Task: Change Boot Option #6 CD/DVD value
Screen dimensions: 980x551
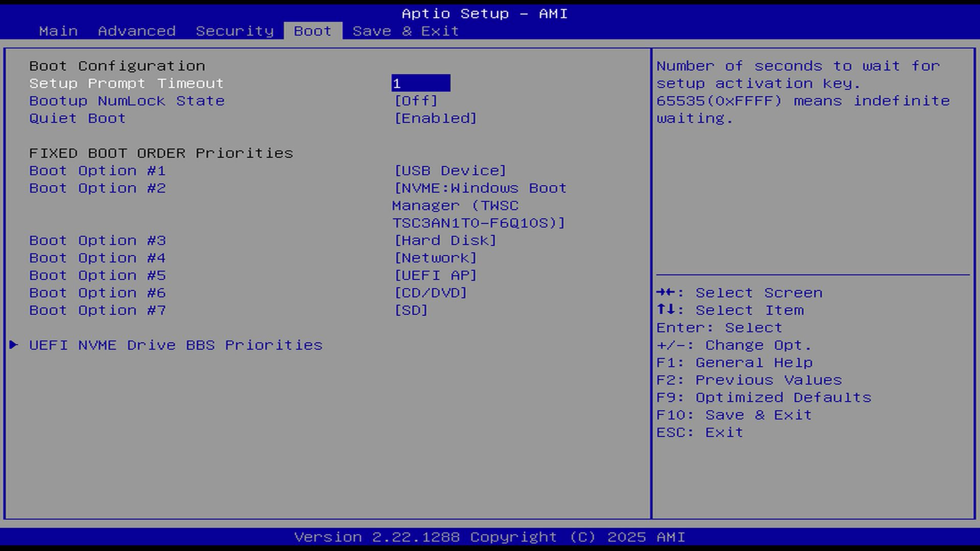Action: [x=430, y=293]
